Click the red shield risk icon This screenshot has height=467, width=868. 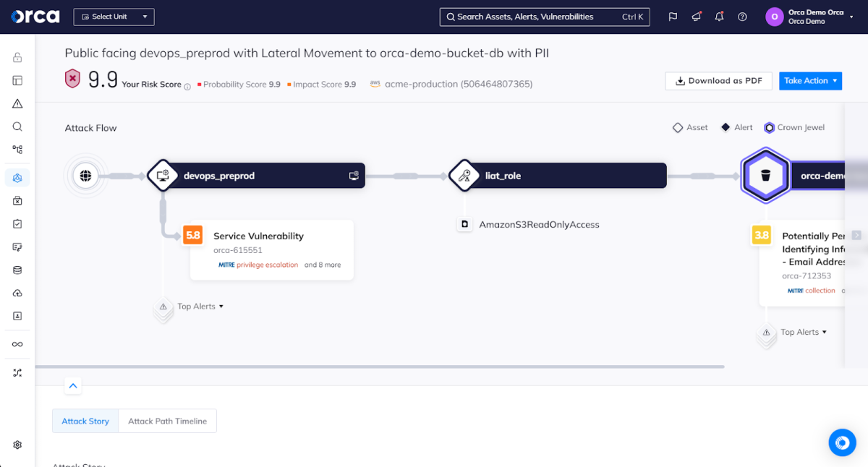pyautogui.click(x=72, y=79)
